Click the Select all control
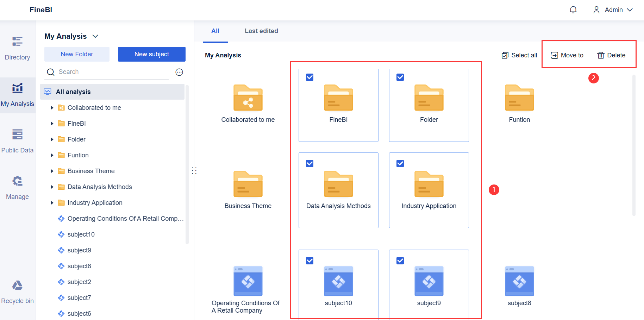This screenshot has height=320, width=644. [519, 55]
